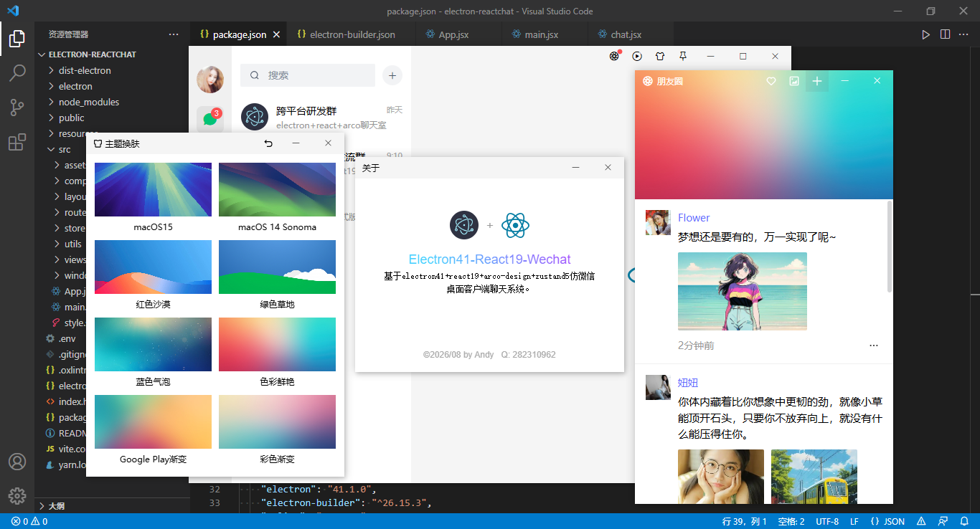Click the React logo in the 关于 dialog

(x=515, y=225)
